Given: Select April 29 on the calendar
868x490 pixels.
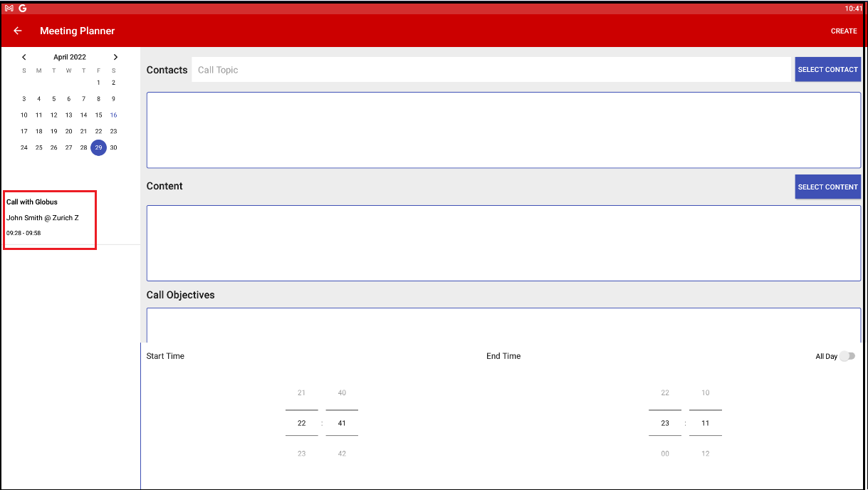Looking at the screenshot, I should (98, 147).
